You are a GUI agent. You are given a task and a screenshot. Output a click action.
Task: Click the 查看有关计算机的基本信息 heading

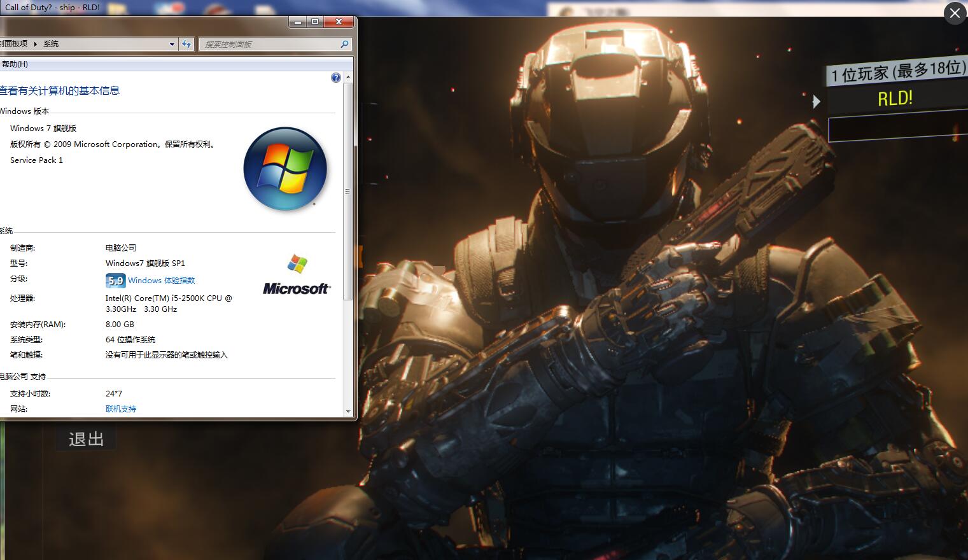coord(60,91)
